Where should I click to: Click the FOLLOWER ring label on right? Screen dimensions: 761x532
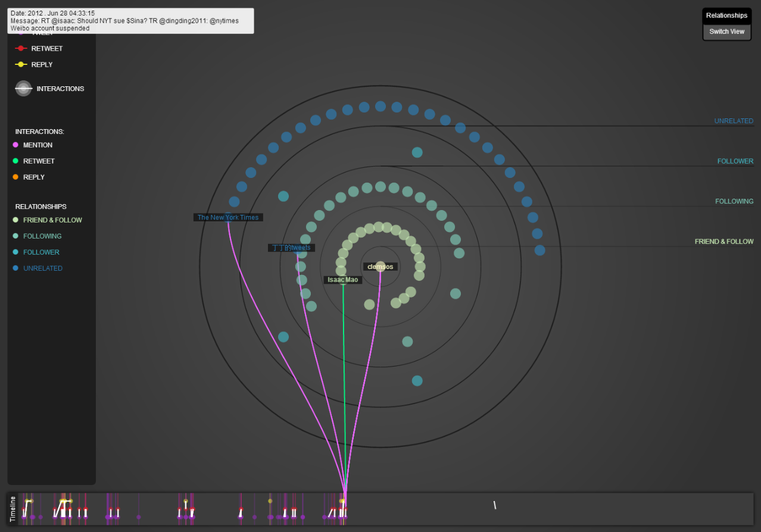click(735, 161)
